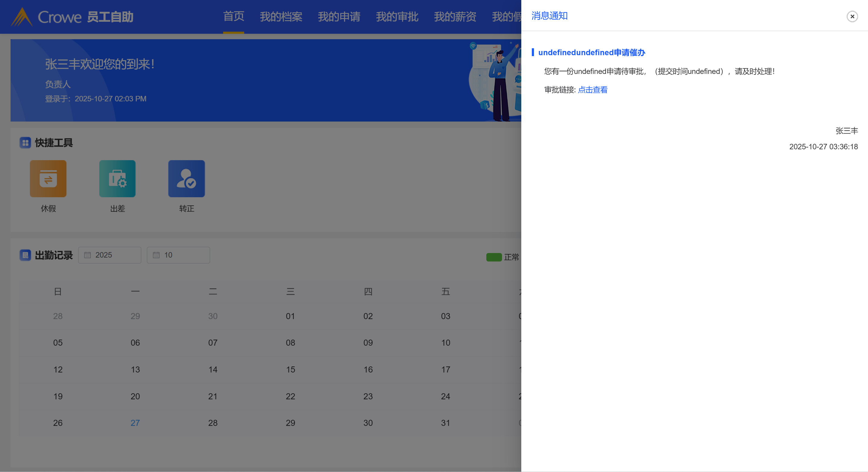The height and width of the screenshot is (472, 868).
Task: Click the 快捷工具 section icon
Action: [x=25, y=143]
